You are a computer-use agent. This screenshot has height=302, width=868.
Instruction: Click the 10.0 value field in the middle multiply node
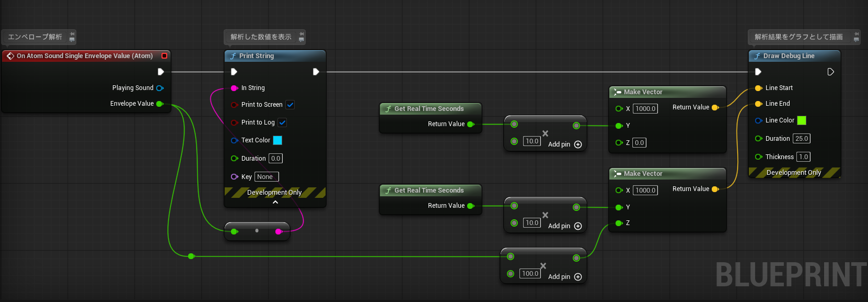click(532, 223)
